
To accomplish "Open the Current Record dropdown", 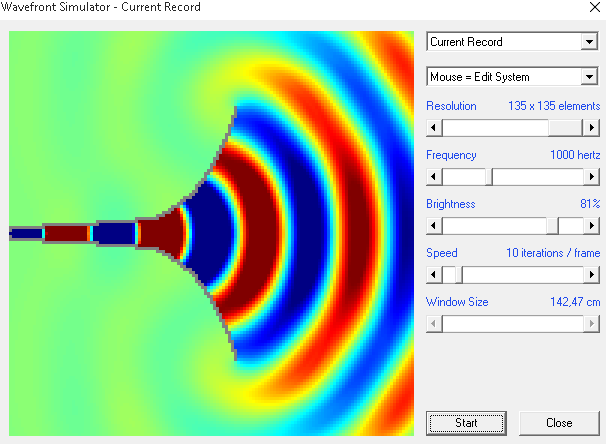I will [512, 42].
